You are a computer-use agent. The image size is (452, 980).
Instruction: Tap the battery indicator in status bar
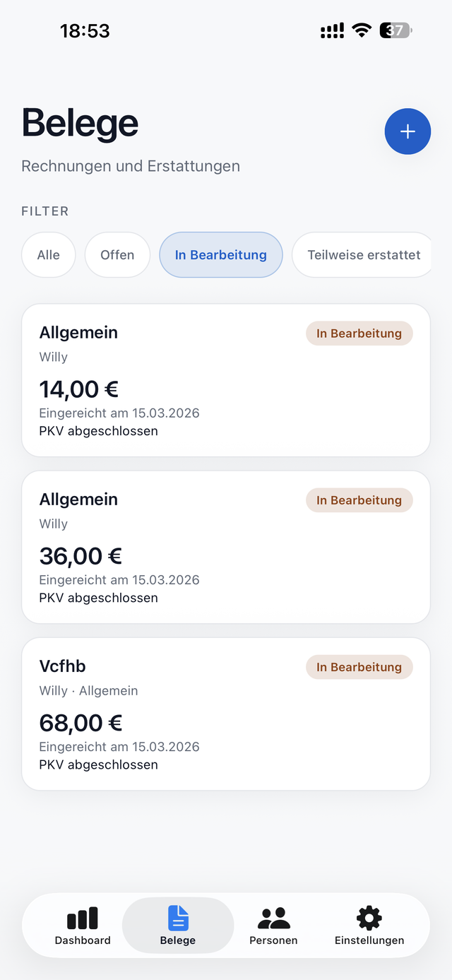click(x=393, y=30)
